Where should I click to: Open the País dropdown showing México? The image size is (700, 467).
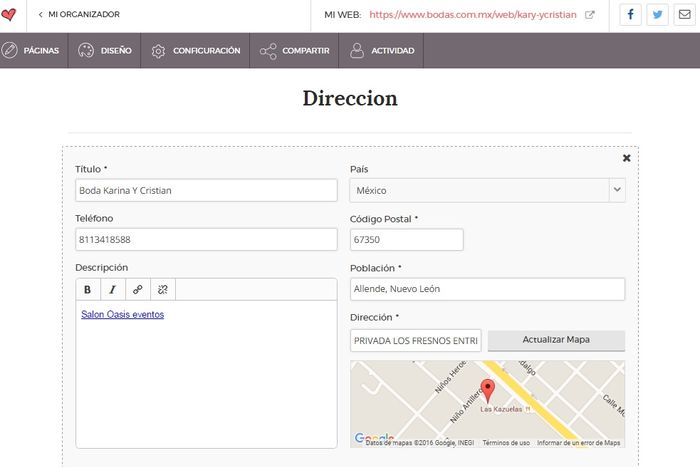coord(488,190)
